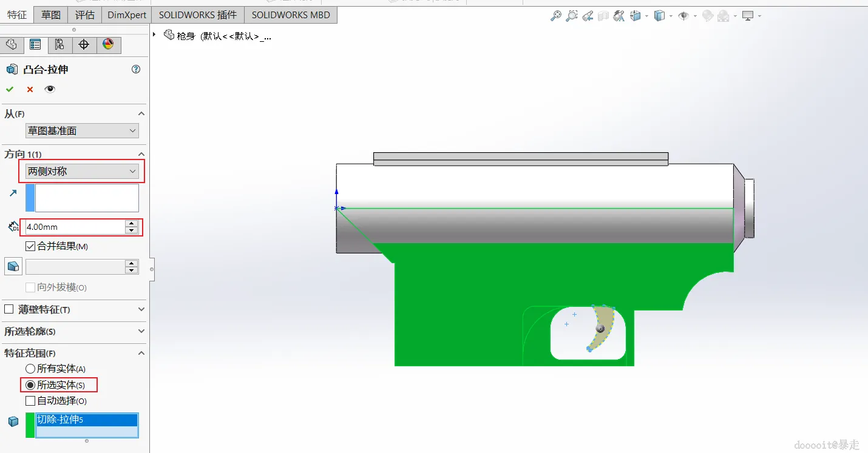
Task: Open the FeatureManager design tree tab
Action: [x=12, y=45]
